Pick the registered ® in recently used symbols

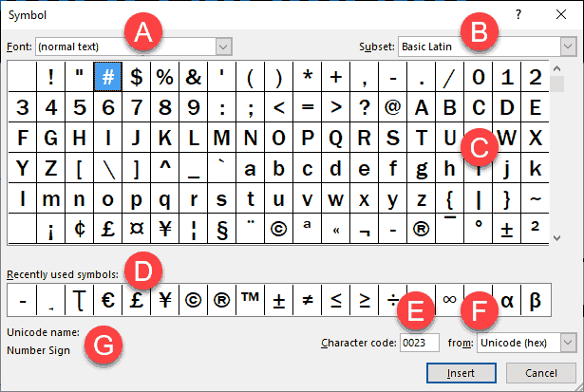(x=221, y=300)
